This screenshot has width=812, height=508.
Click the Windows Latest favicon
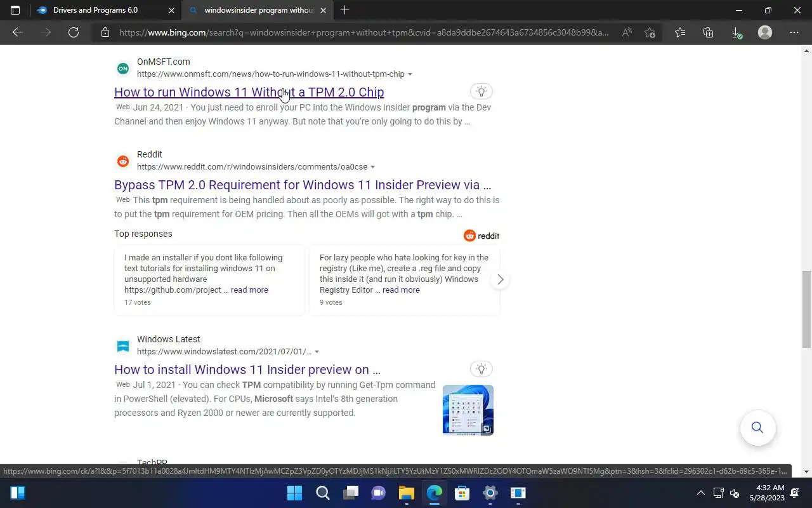pos(123,345)
